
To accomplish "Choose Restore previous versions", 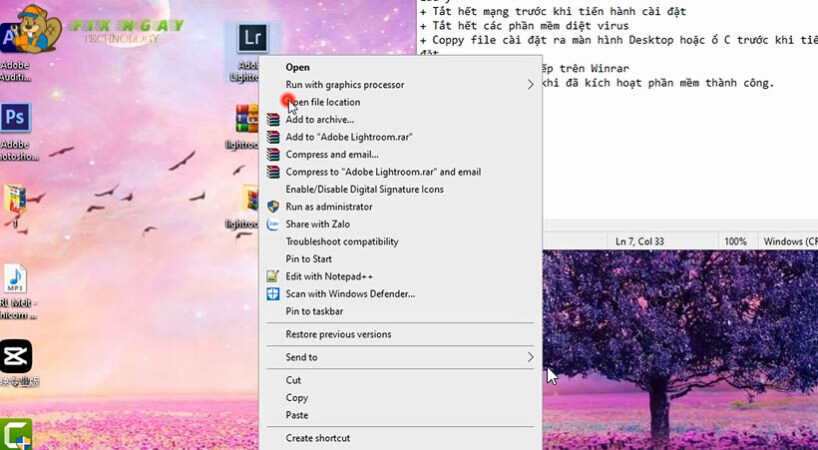I will (x=401, y=334).
